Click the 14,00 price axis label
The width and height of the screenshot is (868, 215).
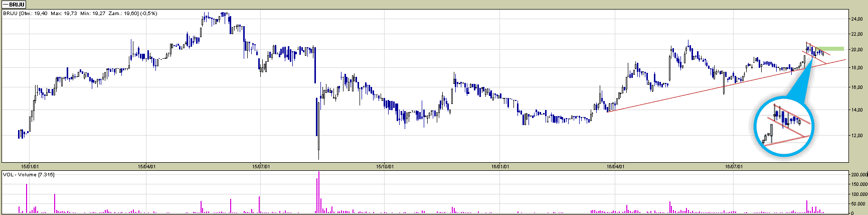856,110
